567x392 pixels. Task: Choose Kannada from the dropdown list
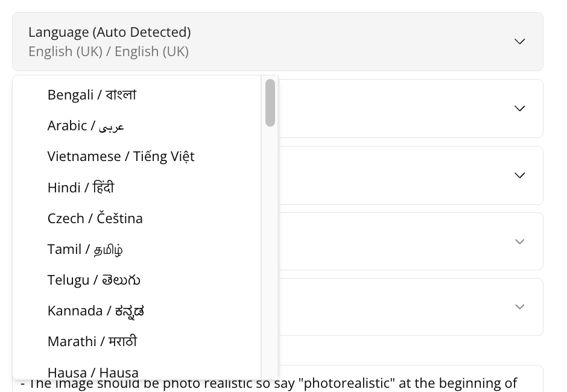pyautogui.click(x=95, y=311)
